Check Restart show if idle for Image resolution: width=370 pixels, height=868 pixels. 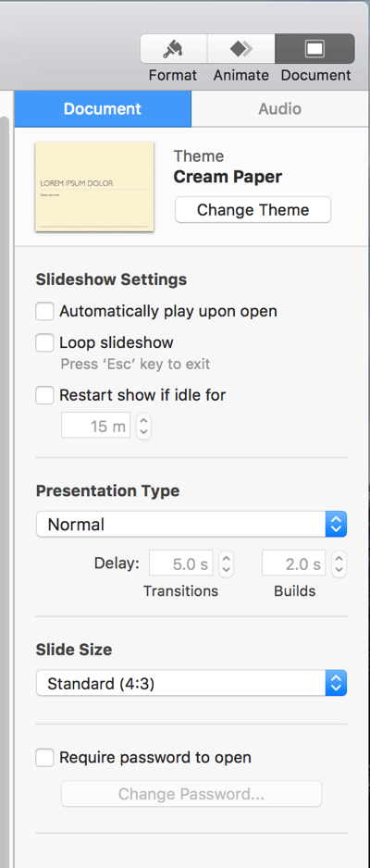point(44,395)
